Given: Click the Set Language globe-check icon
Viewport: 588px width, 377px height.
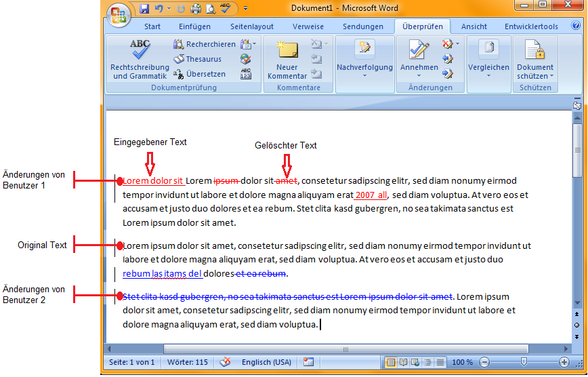Looking at the screenshot, I should pos(246,59).
